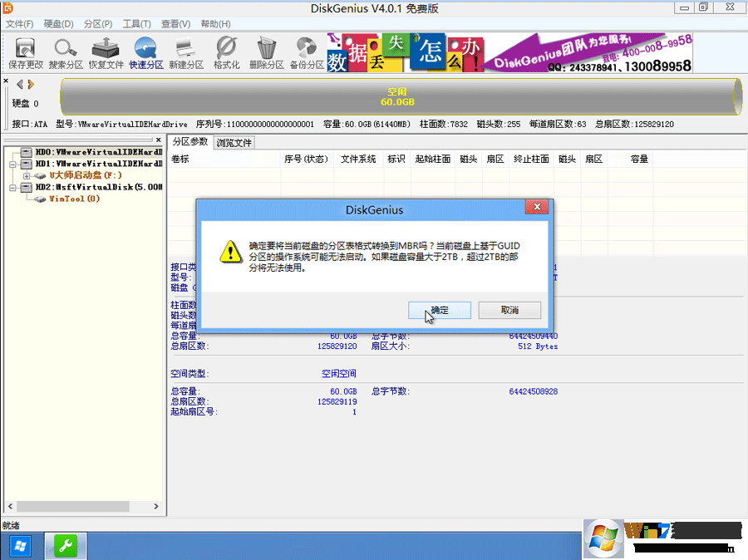Click the 删除分区 (delete partition) icon
This screenshot has height=560, width=748.
[265, 52]
